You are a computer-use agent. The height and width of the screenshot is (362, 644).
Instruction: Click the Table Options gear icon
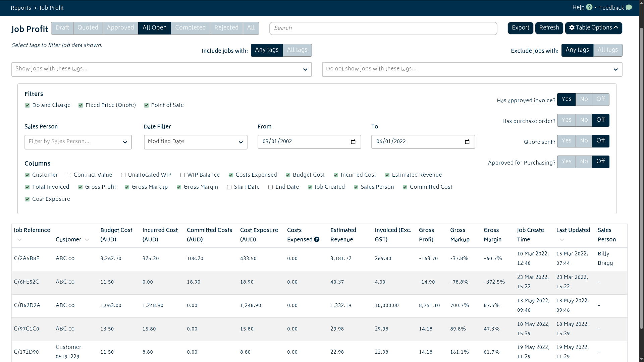(572, 28)
